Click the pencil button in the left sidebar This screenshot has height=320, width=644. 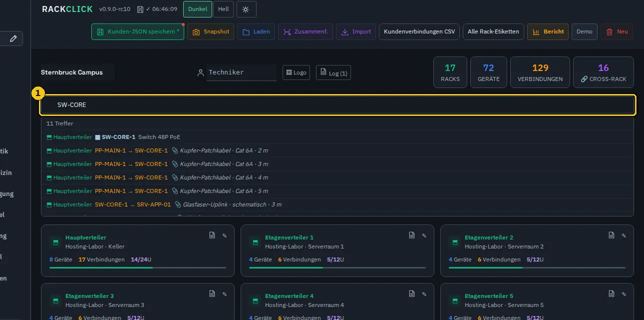(x=13, y=38)
